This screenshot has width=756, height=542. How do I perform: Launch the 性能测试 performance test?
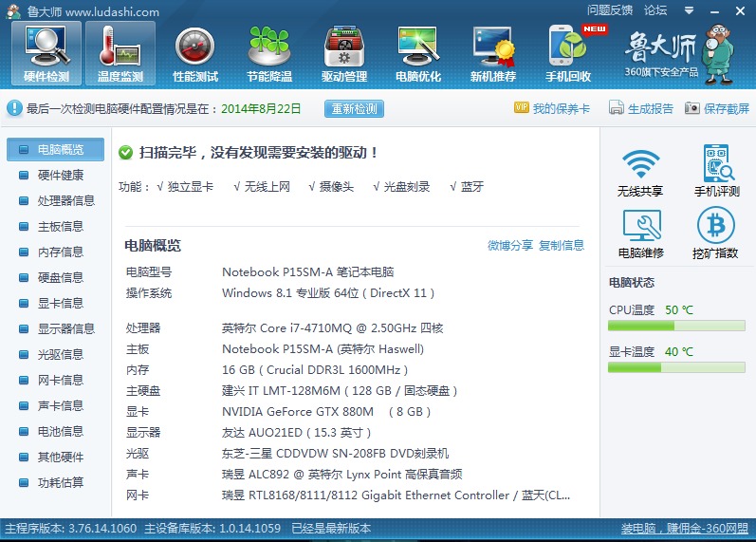195,55
